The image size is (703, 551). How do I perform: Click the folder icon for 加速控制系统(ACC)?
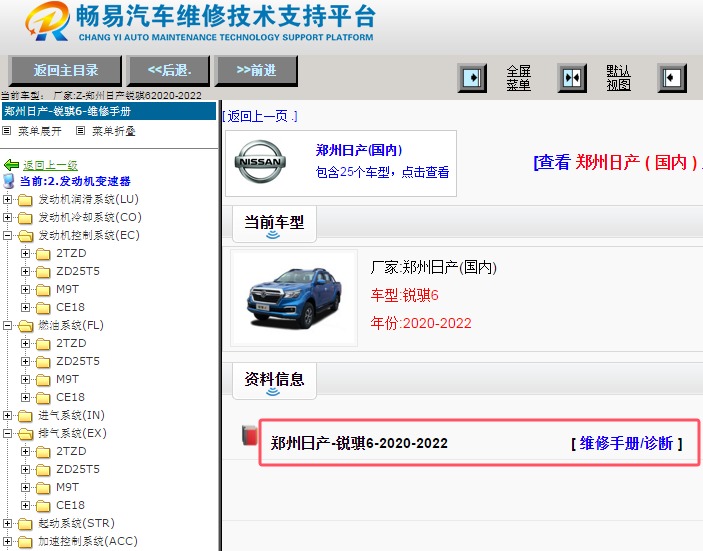click(25, 542)
